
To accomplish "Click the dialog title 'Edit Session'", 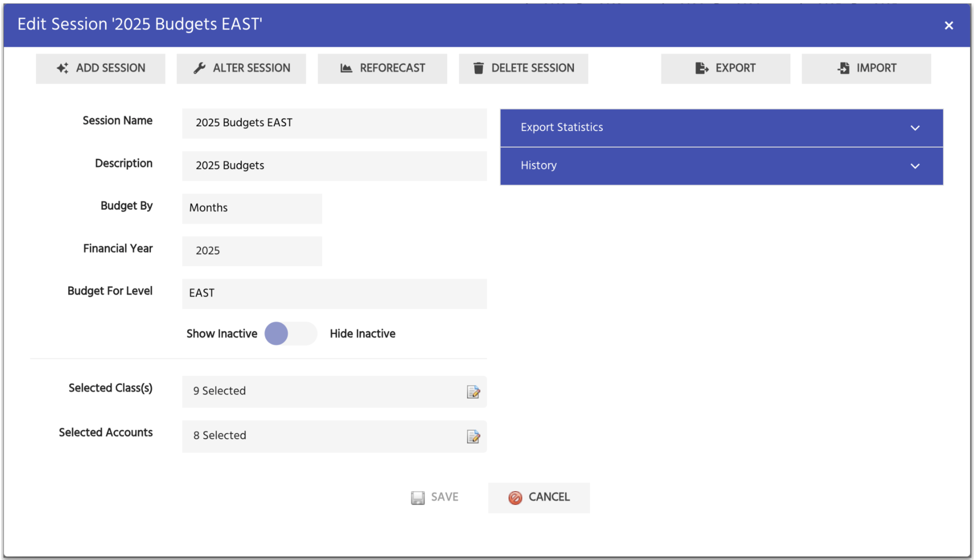I will (139, 24).
